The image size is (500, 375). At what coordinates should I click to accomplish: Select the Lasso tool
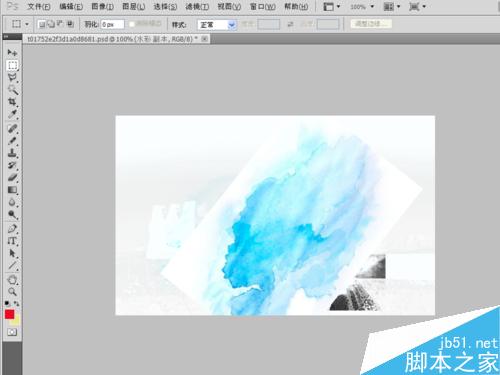click(x=12, y=78)
